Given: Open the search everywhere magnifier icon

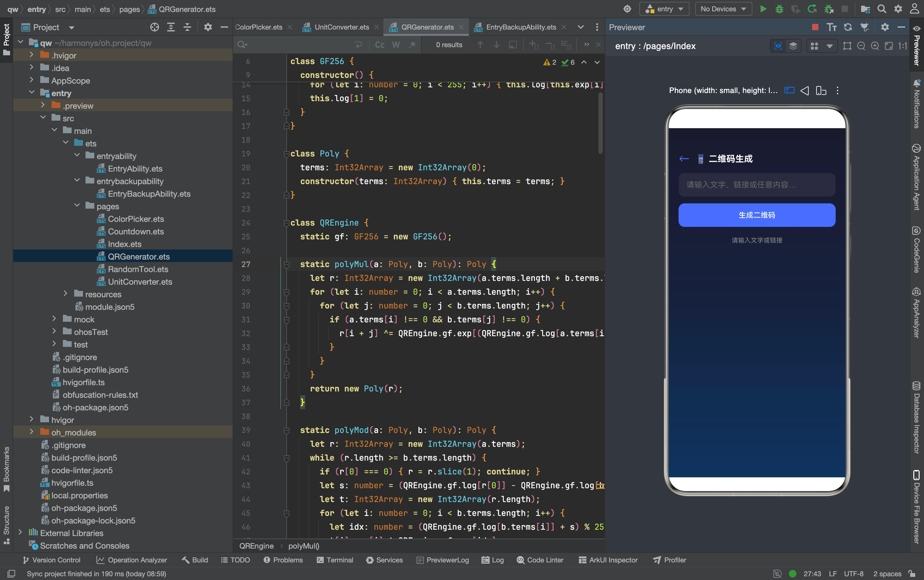Looking at the screenshot, I should click(882, 9).
